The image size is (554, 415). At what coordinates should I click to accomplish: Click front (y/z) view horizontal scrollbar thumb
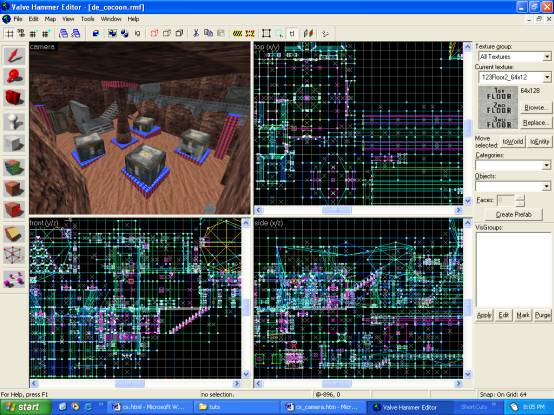point(130,384)
